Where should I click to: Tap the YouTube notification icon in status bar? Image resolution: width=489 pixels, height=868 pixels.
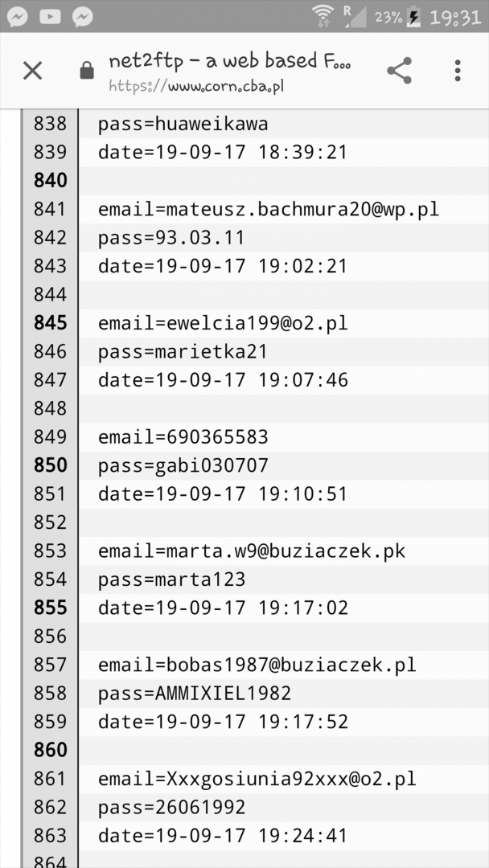pos(50,16)
